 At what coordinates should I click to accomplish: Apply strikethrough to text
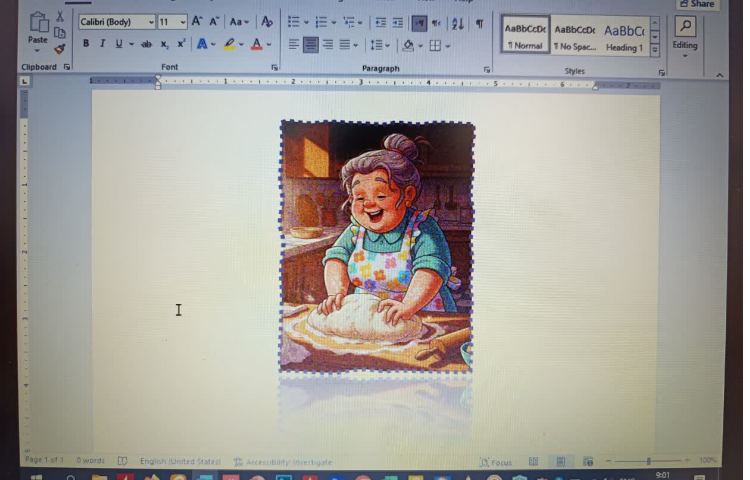(147, 44)
